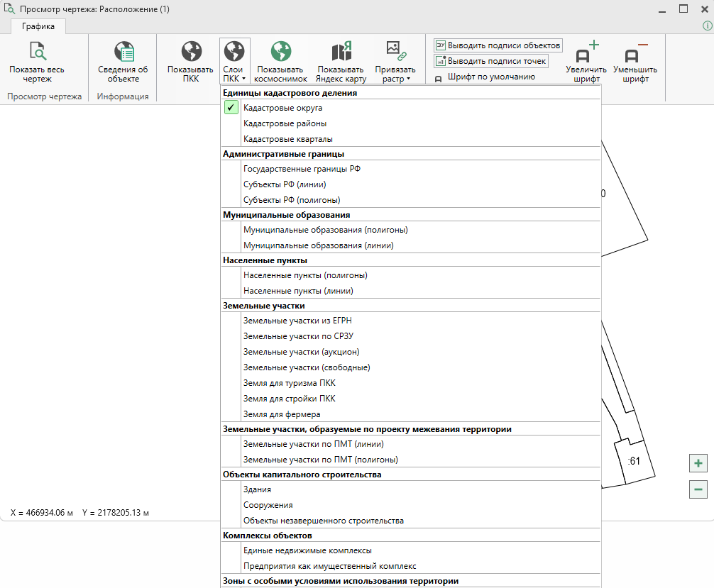
Task: Click the 'Показать весь чертеж' icon
Action: coord(37,52)
